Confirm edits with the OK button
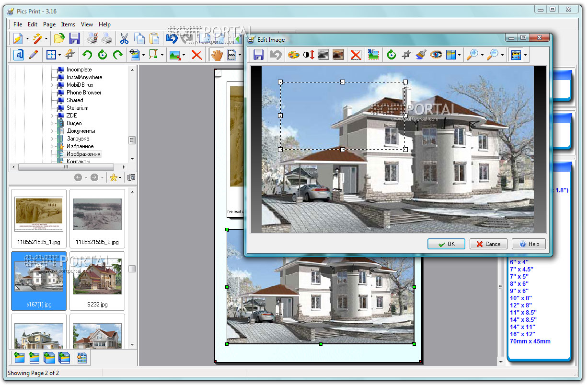The image size is (588, 387). coord(446,244)
